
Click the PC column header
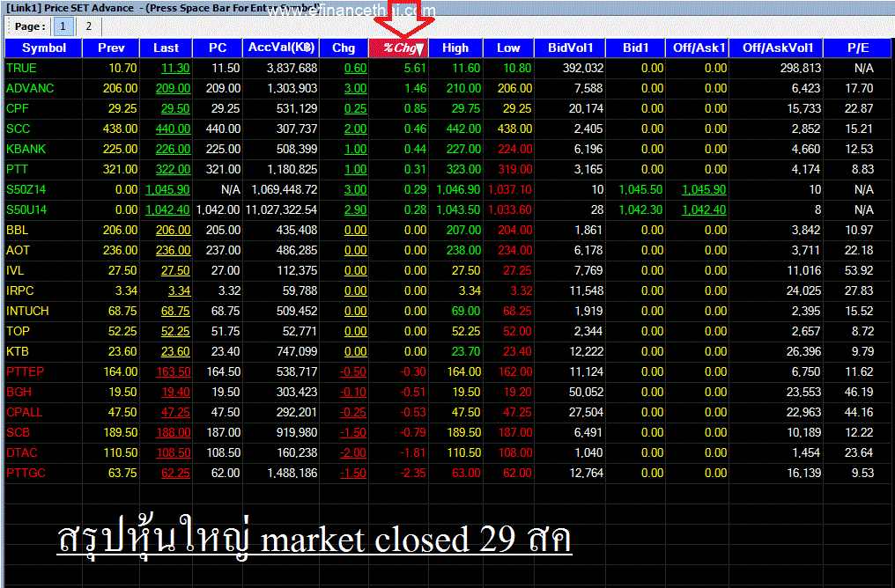218,48
